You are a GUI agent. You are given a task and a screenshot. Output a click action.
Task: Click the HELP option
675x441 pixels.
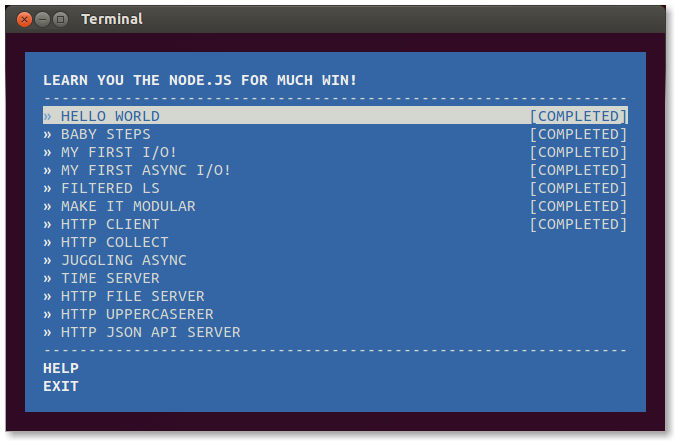tap(61, 368)
